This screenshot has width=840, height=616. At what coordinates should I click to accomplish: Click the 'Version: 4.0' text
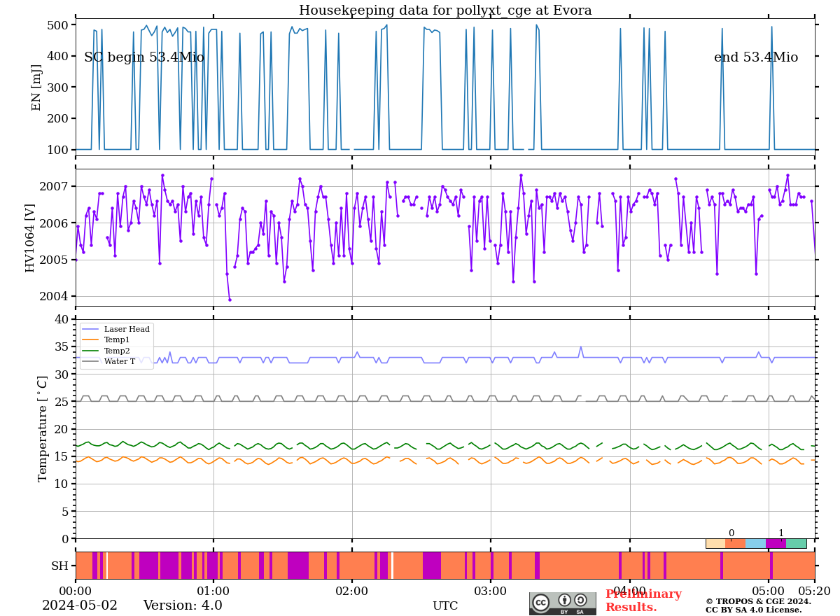tap(183, 605)
